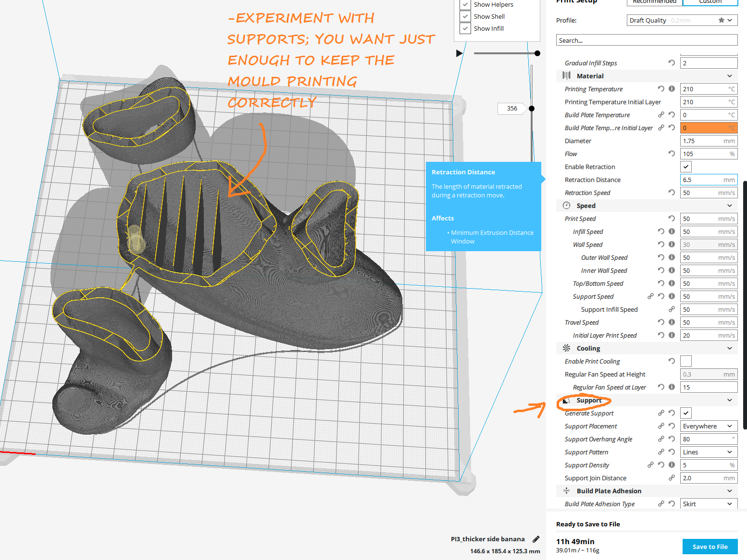The width and height of the screenshot is (747, 560).
Task: Open the Support Placement dropdown showing Everywhere
Action: tap(709, 426)
